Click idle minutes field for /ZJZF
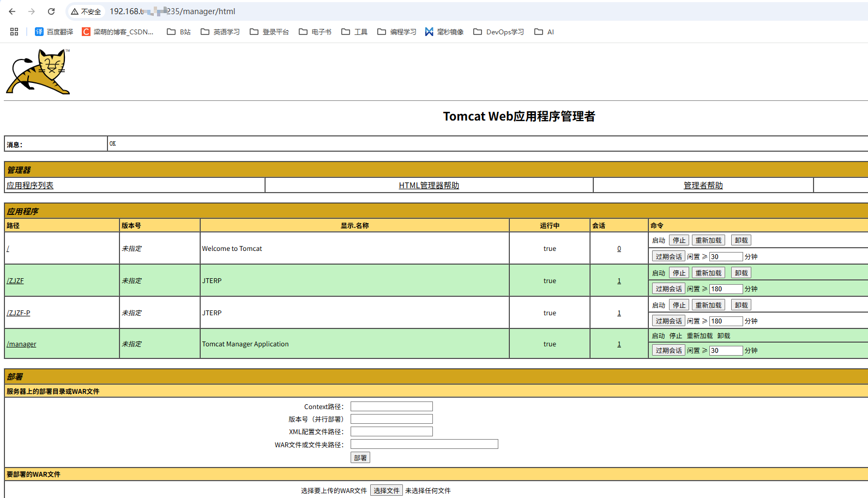 tap(726, 289)
